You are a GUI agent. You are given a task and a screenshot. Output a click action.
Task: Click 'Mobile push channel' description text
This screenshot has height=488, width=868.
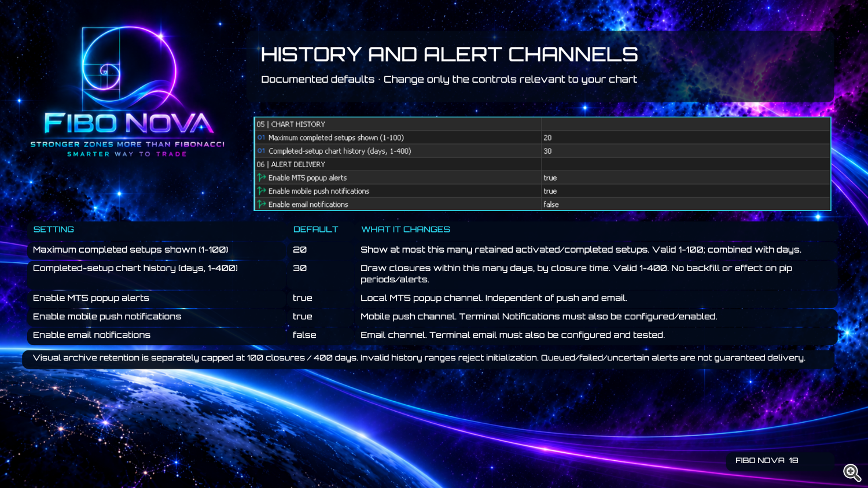[x=539, y=317]
